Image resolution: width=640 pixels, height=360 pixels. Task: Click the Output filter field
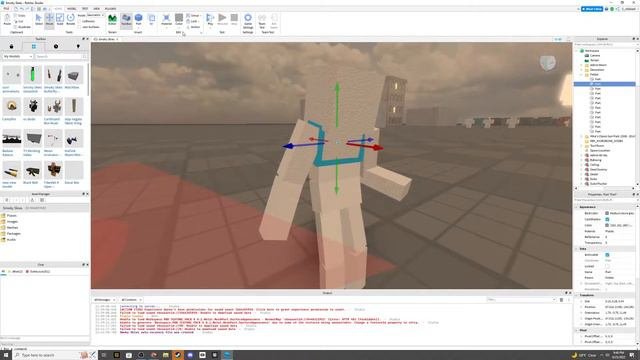[521, 300]
